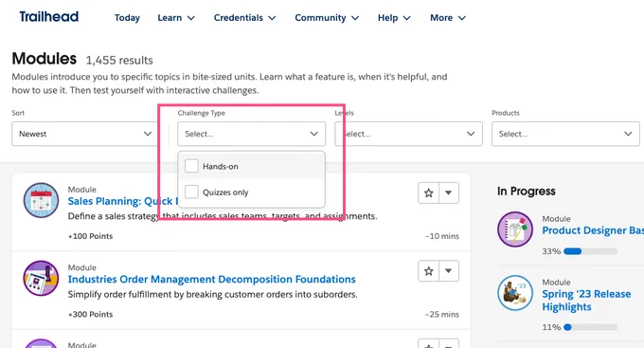Click the 'In Progress' heading
Viewport: 644px width, 348px height.
(x=527, y=192)
